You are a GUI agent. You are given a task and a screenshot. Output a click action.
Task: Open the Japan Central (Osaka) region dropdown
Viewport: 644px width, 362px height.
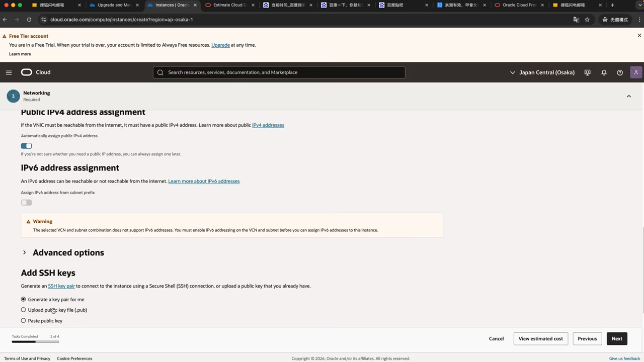[542, 72]
